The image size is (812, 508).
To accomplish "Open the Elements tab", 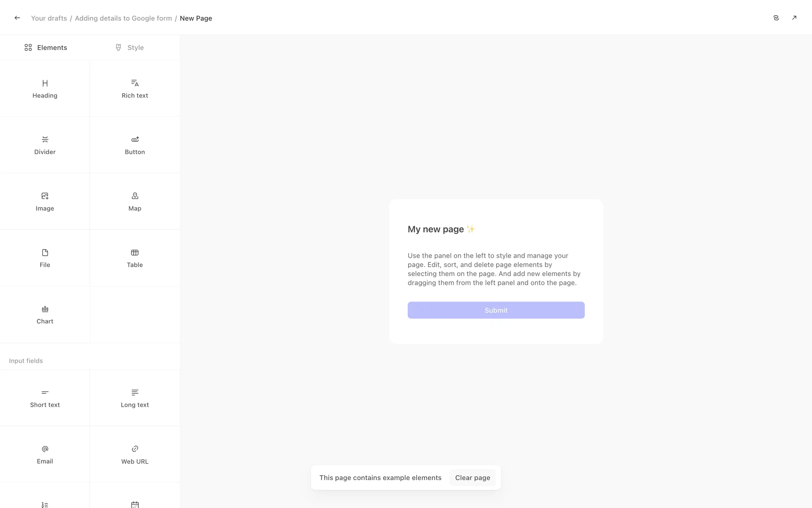I will point(46,47).
